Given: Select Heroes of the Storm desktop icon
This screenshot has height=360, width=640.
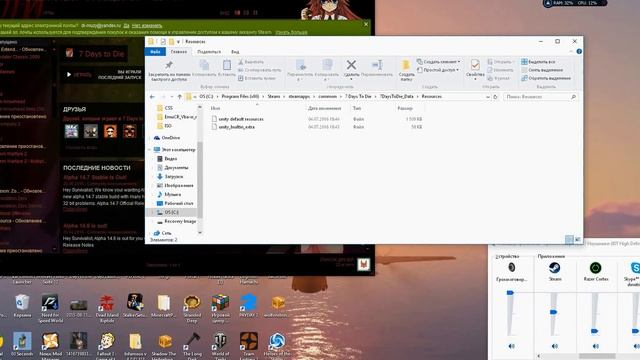Looking at the screenshot, I should 277,346.
